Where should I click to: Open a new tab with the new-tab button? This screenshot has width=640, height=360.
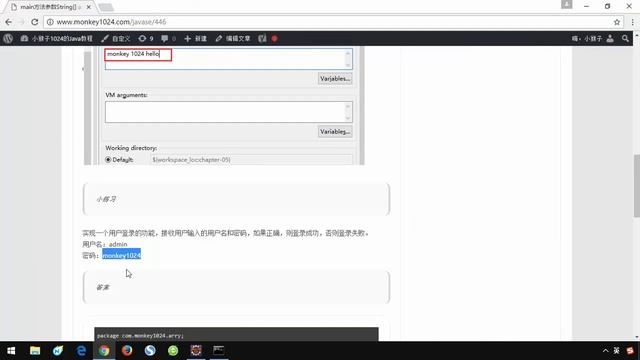[106, 7]
